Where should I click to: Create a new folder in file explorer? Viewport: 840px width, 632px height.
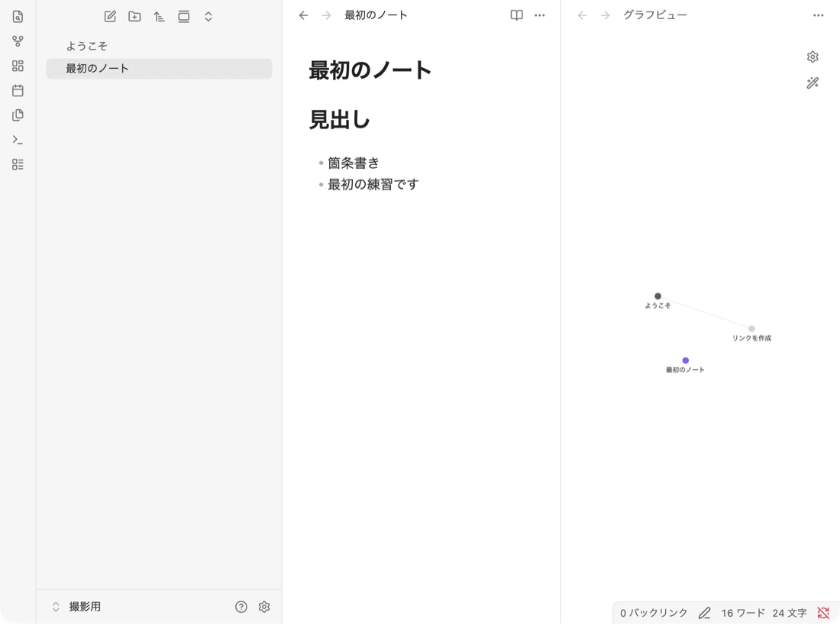(x=135, y=17)
